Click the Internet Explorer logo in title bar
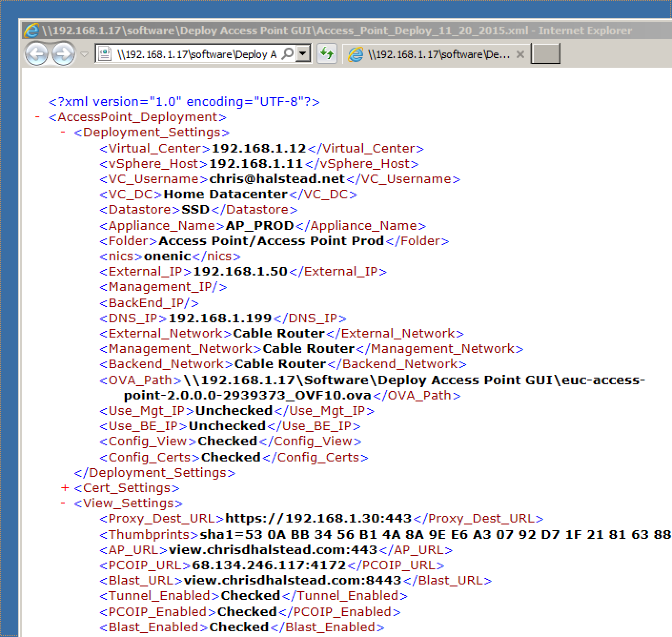The height and width of the screenshot is (637, 672). point(31,31)
